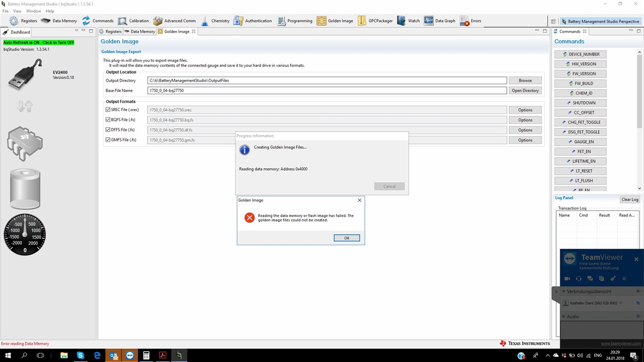Open the Programming plug-in

[x=295, y=21]
